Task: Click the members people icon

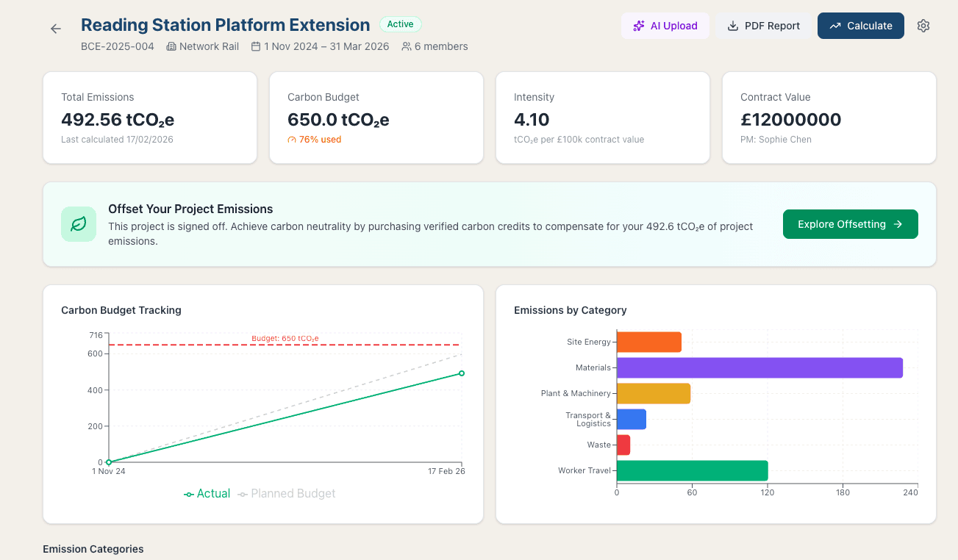Action: [x=407, y=46]
